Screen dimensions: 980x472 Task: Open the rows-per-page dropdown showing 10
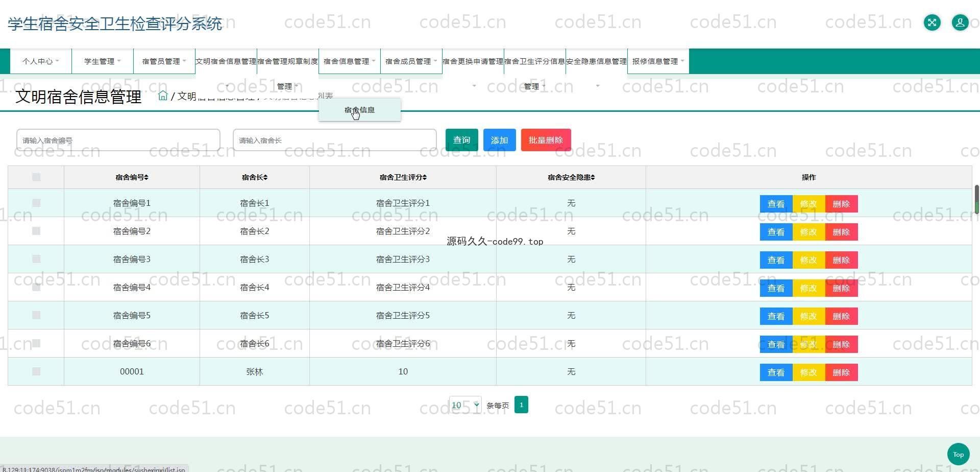coord(465,405)
